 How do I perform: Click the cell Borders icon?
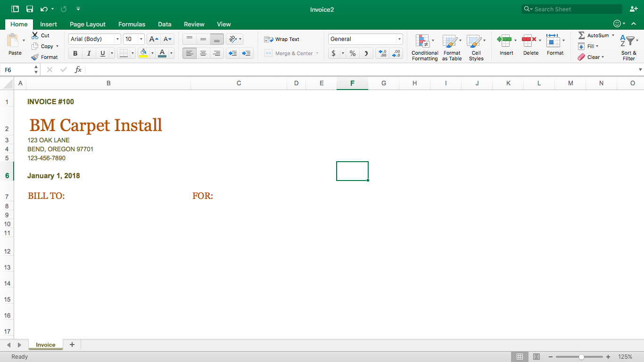tap(124, 53)
